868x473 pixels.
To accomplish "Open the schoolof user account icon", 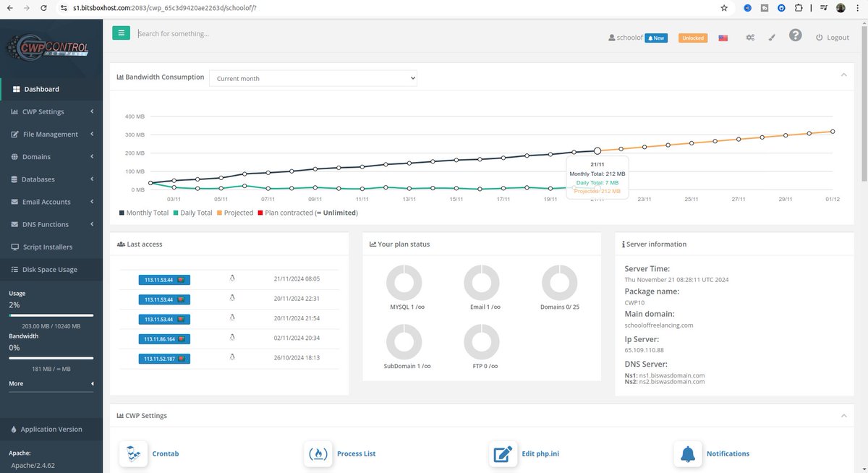I will pos(612,38).
